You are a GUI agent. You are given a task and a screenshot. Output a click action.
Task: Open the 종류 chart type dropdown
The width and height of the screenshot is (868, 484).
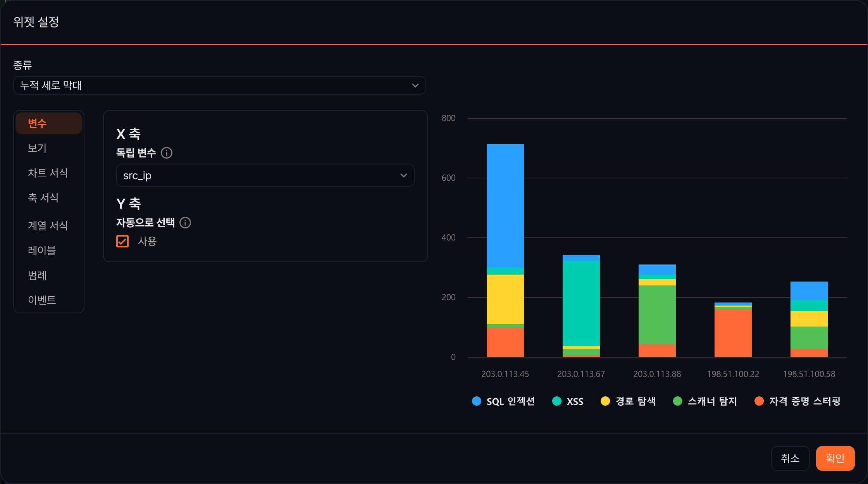(220, 85)
